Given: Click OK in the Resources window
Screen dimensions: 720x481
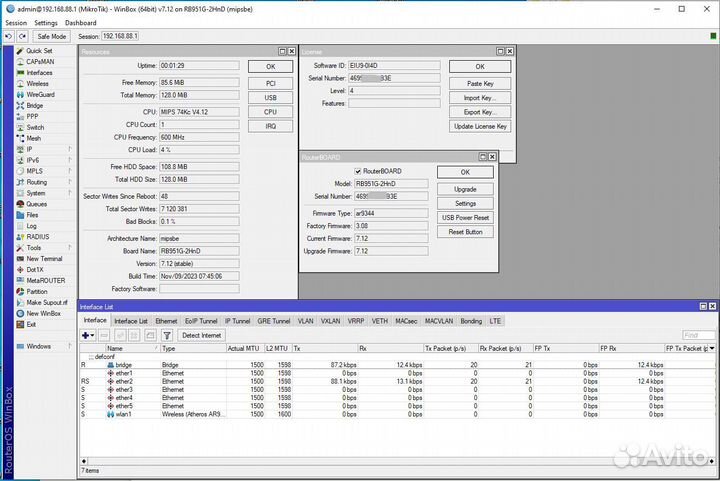Looking at the screenshot, I should tap(270, 67).
